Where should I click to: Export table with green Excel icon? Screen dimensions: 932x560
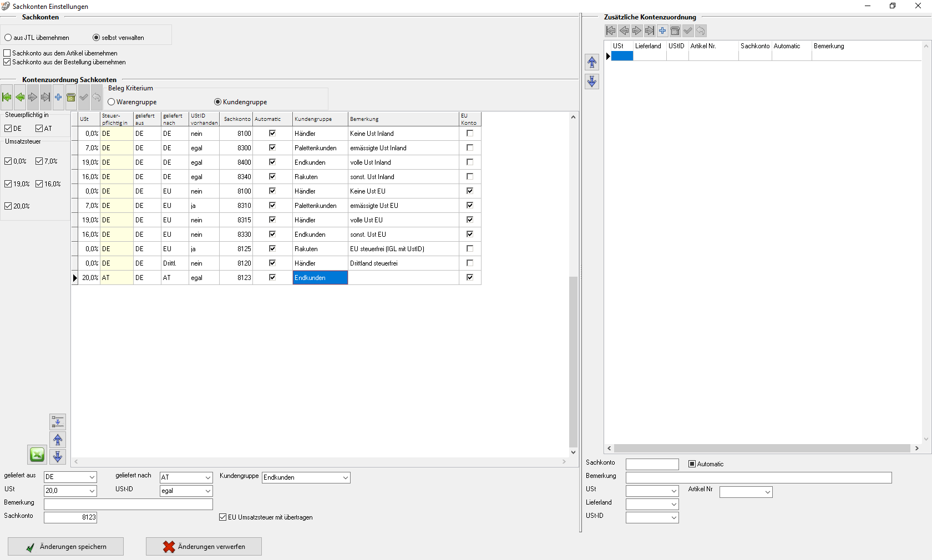(37, 455)
